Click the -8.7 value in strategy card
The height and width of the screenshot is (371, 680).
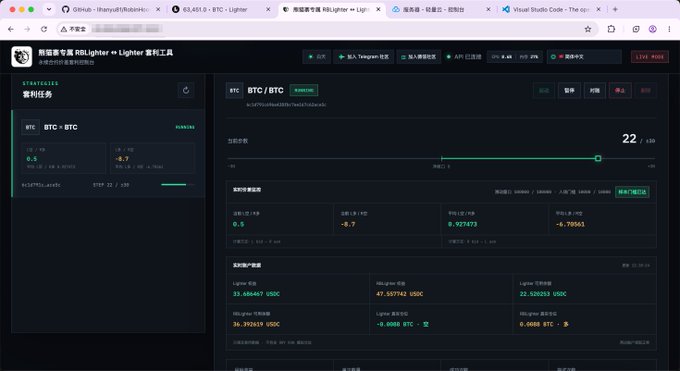pos(122,159)
